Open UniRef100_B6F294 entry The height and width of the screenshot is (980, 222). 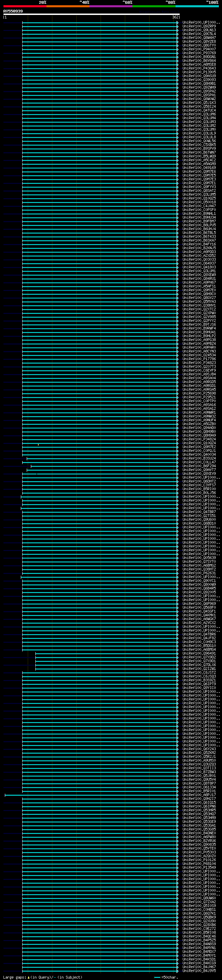click(x=199, y=466)
